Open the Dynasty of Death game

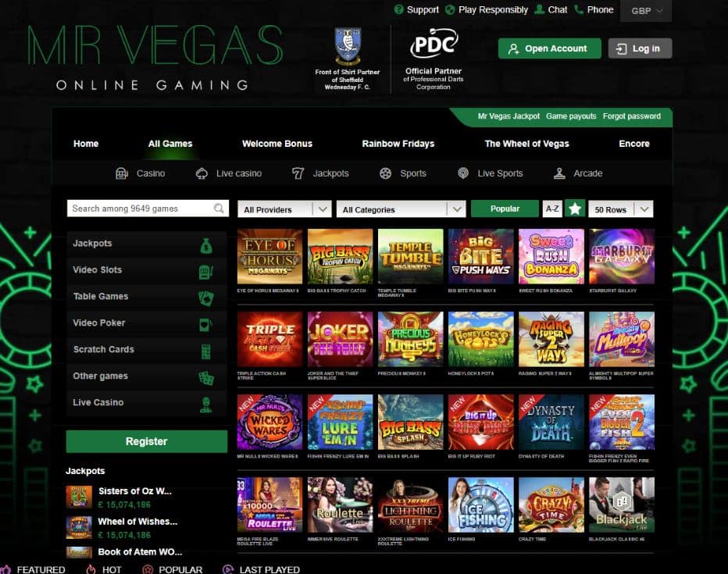551,422
